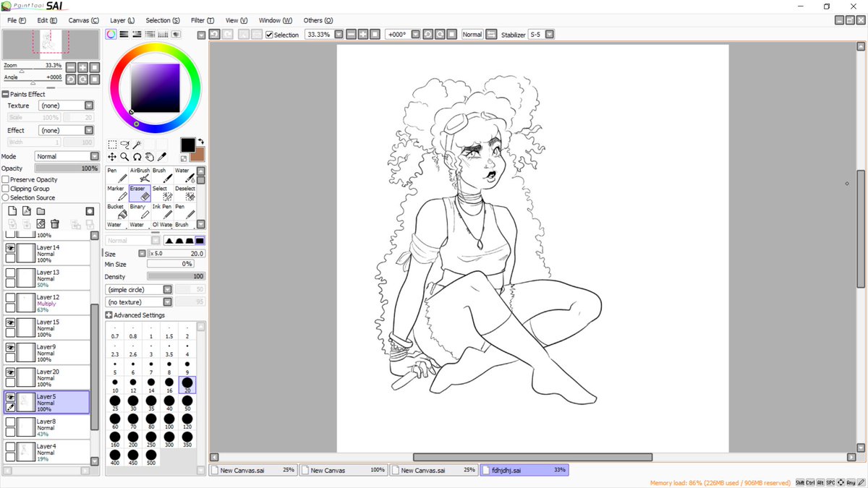Switch to the fdhjdhj.sai canvas tab

click(524, 470)
